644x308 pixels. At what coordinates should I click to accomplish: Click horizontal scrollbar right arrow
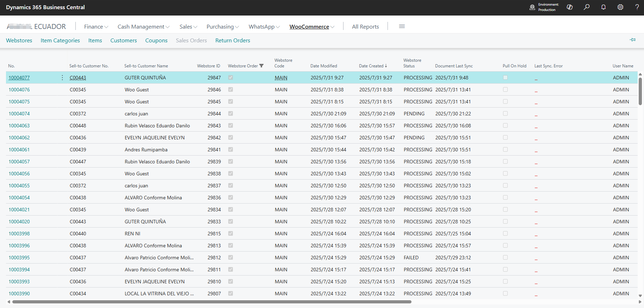point(640,302)
